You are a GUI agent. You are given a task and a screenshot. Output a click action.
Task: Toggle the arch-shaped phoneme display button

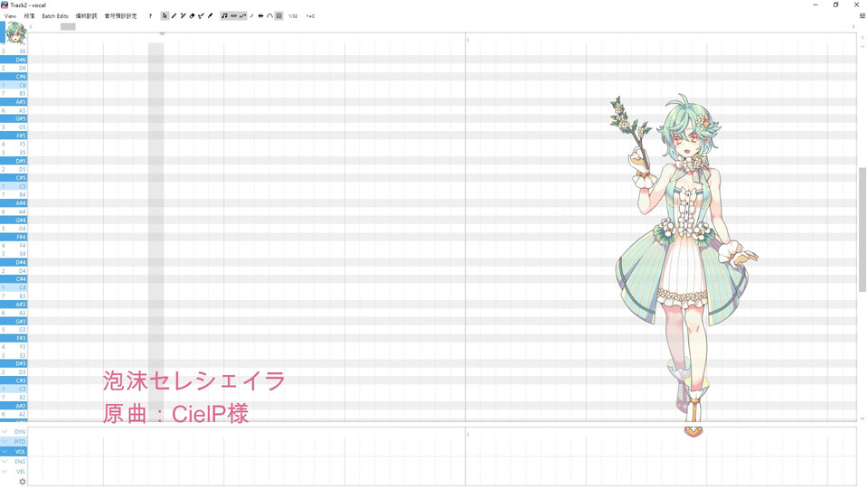click(x=269, y=16)
